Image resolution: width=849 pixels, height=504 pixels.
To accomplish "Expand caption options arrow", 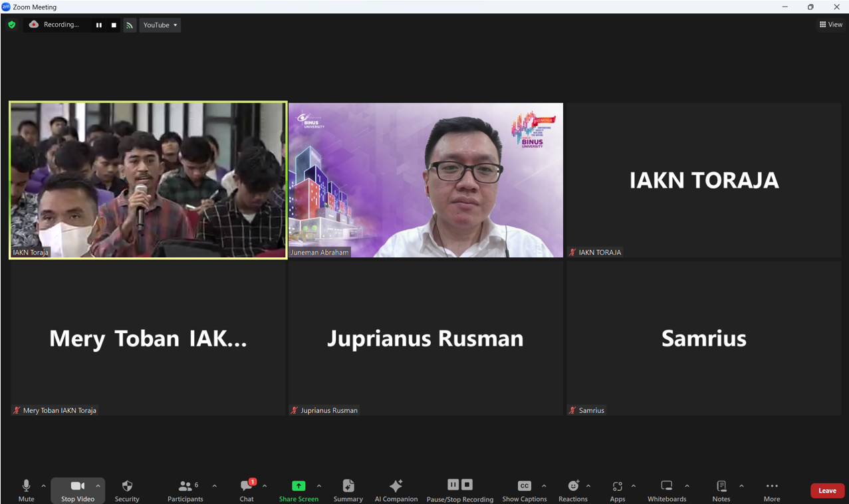I will [x=544, y=486].
